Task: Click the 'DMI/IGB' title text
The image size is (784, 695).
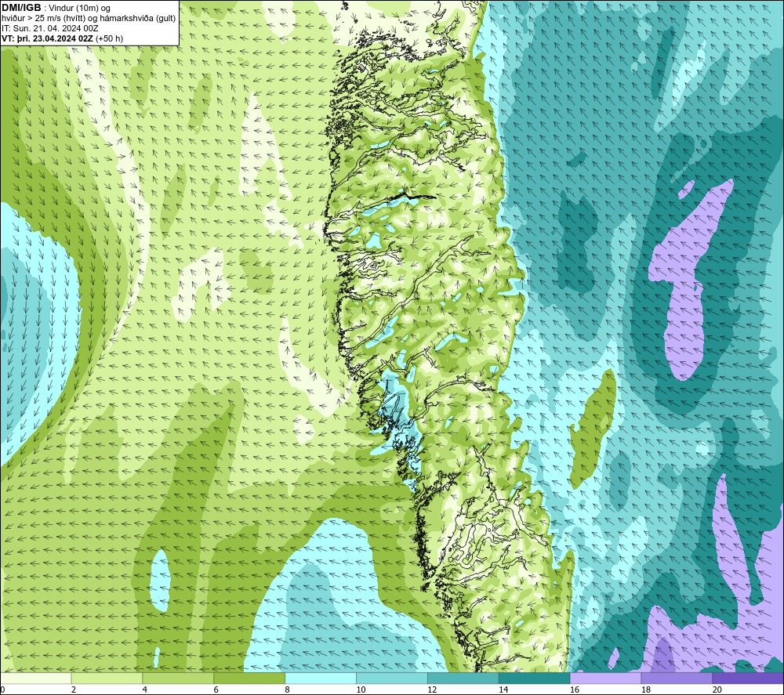Action: pos(21,8)
